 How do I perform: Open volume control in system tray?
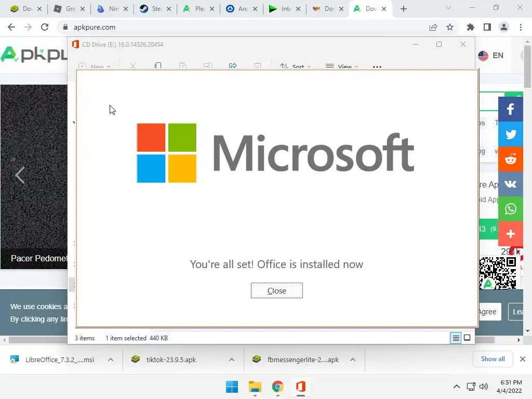484,387
